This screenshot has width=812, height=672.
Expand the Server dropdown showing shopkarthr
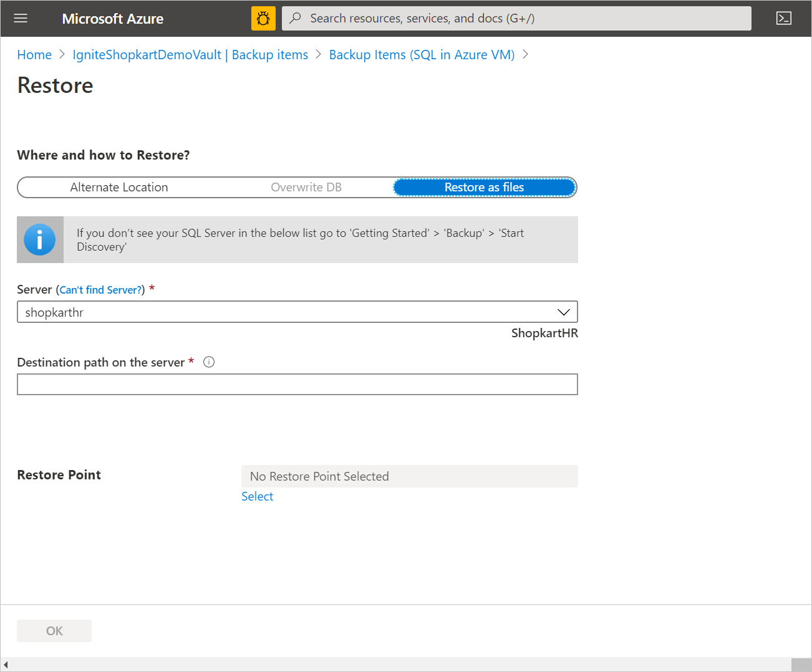(563, 312)
